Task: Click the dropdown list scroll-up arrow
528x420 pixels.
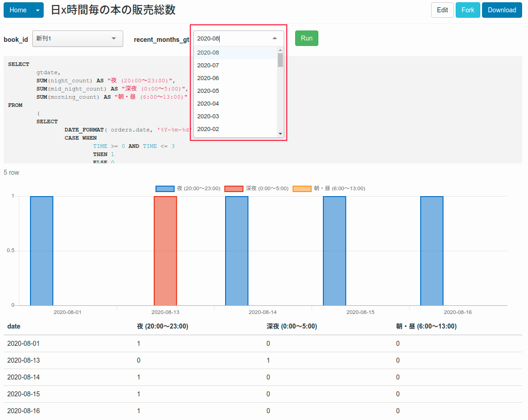Action: click(281, 50)
